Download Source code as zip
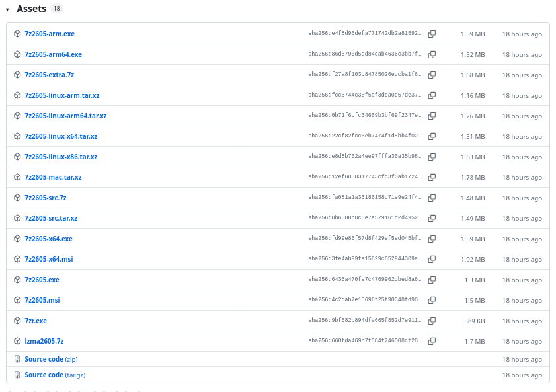 click(51, 360)
